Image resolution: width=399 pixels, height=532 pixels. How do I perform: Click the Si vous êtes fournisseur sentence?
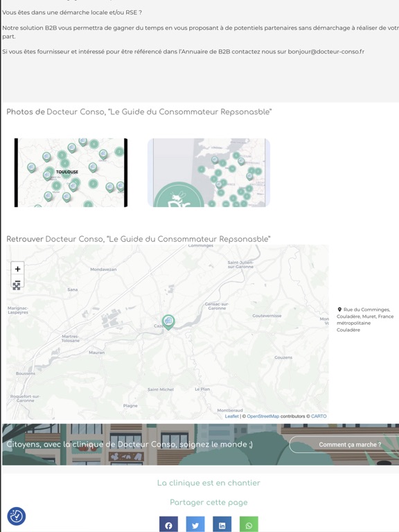[183, 51]
